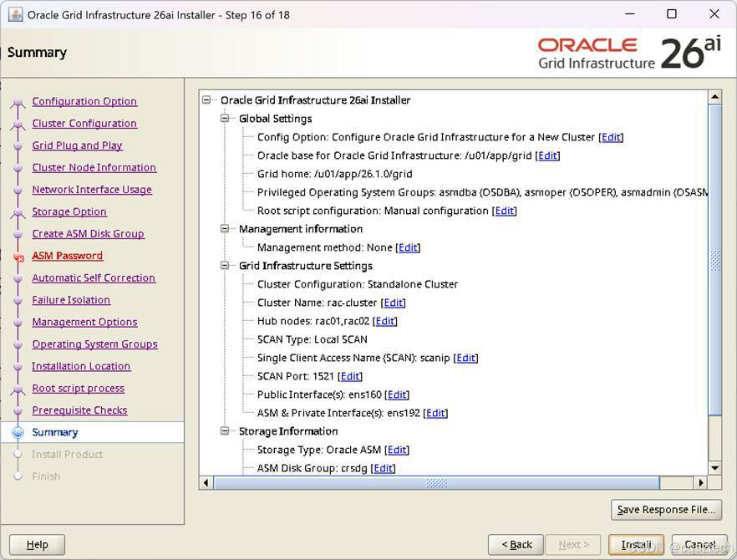This screenshot has width=737, height=560.
Task: Minimize the installer window
Action: (630, 14)
